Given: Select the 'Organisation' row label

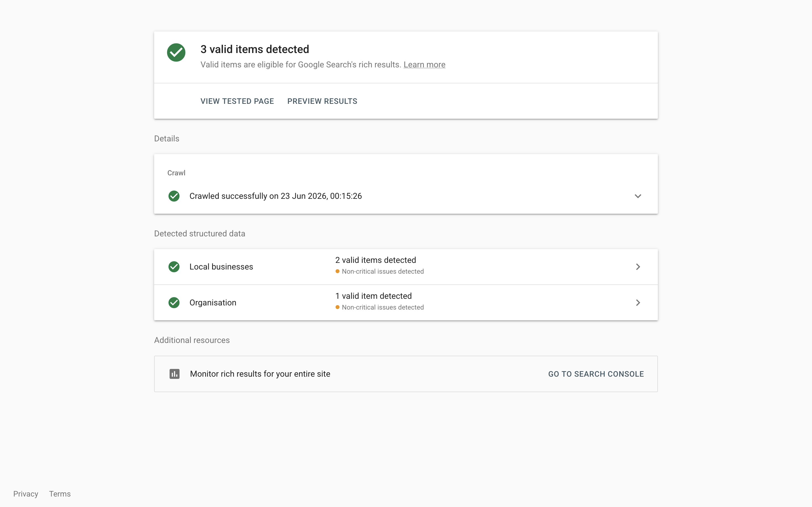Looking at the screenshot, I should (x=213, y=302).
